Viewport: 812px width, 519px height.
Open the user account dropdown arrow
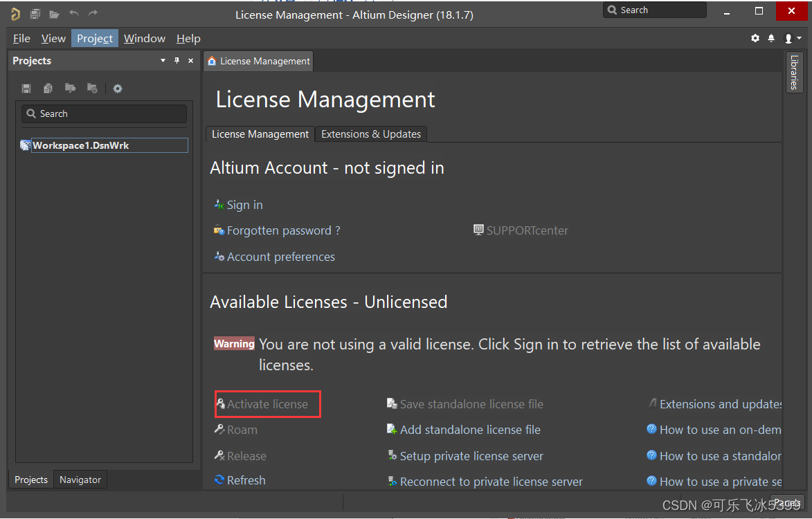[799, 39]
